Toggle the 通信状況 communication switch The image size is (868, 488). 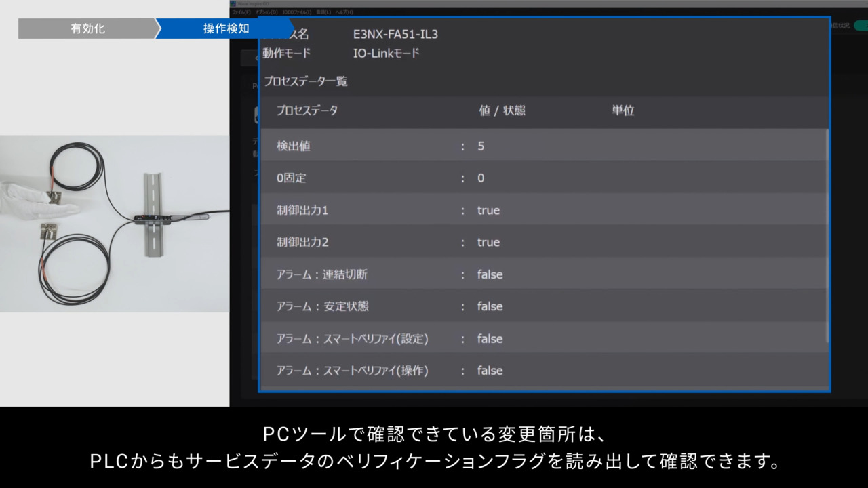click(x=860, y=26)
